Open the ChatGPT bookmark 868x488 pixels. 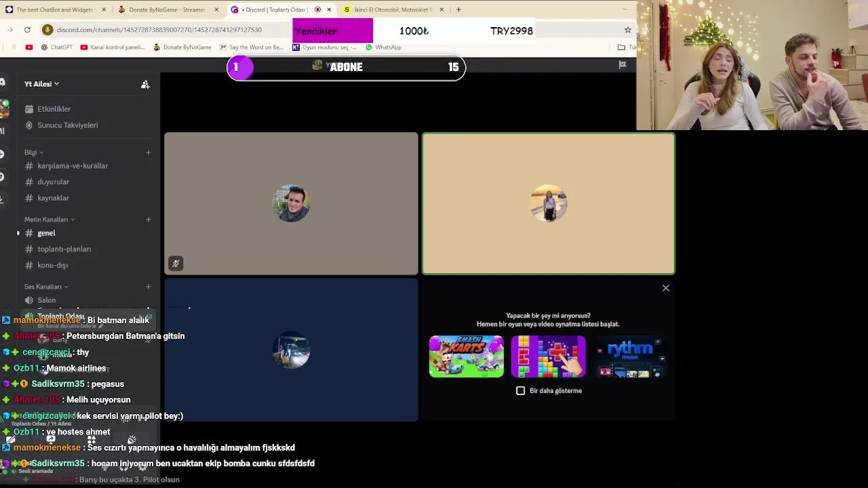click(56, 47)
